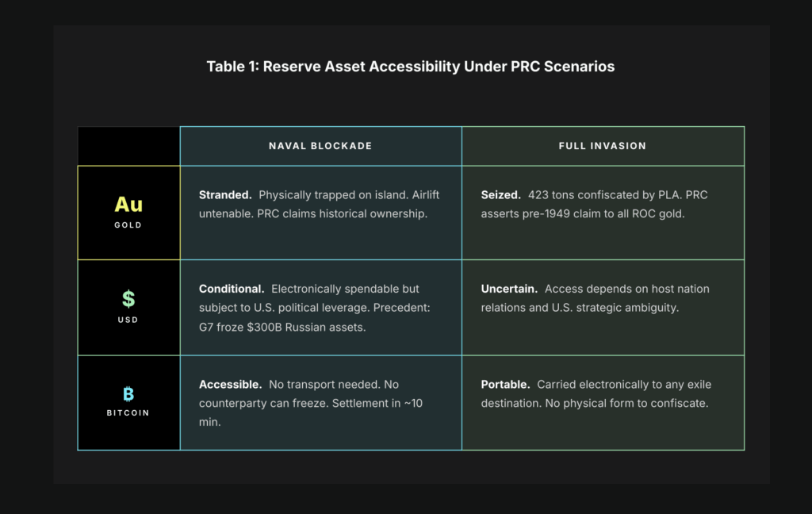Click the Au gold symbol

(x=128, y=205)
